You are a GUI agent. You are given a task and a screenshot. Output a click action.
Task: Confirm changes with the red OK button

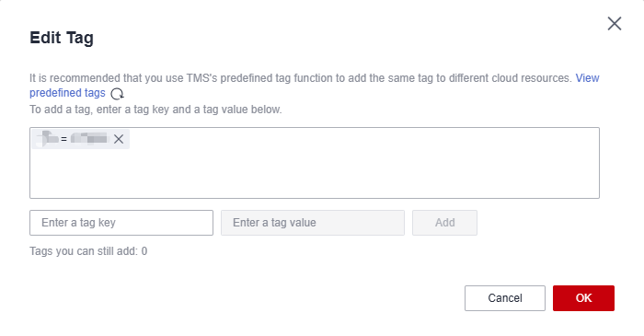(x=583, y=298)
